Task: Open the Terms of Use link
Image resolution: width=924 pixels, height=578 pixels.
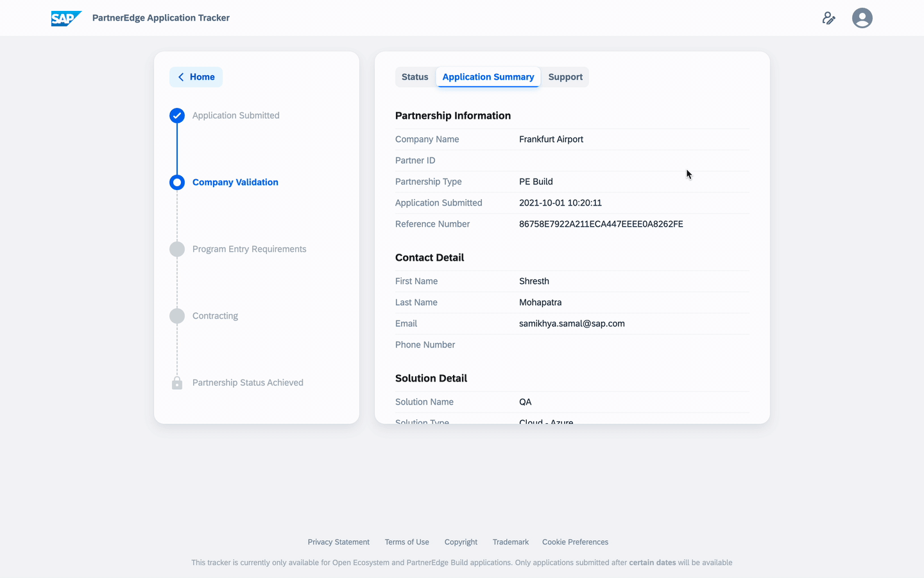Action: (x=407, y=542)
